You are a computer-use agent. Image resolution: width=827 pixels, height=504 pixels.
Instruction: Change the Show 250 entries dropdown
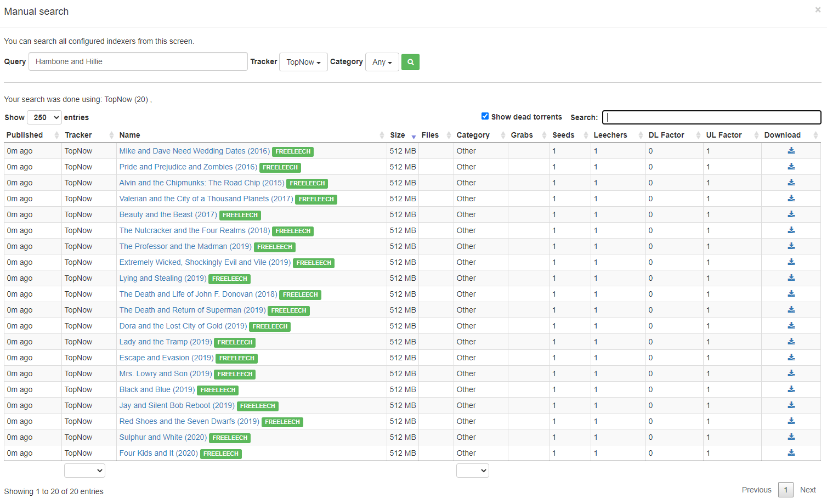[x=44, y=117]
